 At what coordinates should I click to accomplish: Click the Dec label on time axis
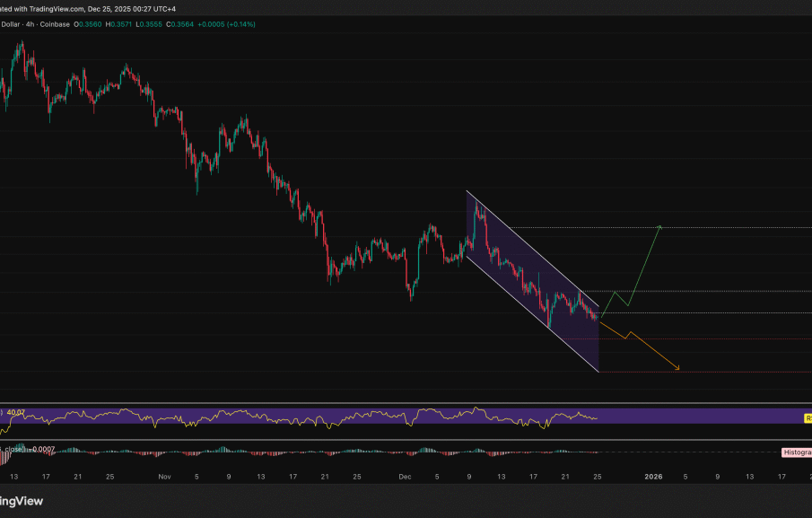tap(404, 476)
